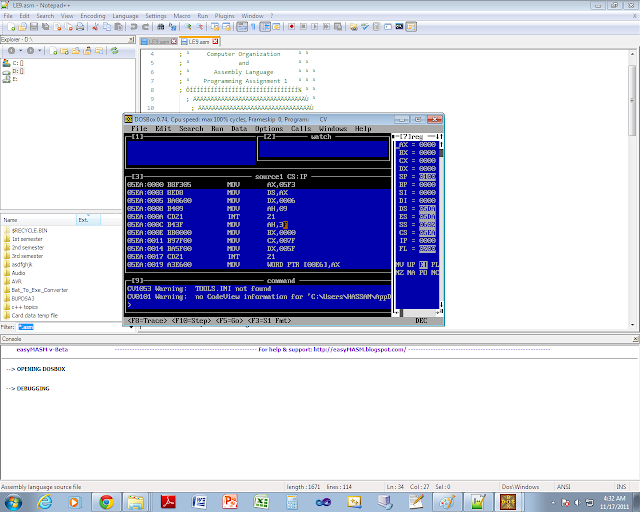Go back in Explorer panel navigation
Image resolution: width=640 pixels, height=512 pixels.
click(x=11, y=51)
